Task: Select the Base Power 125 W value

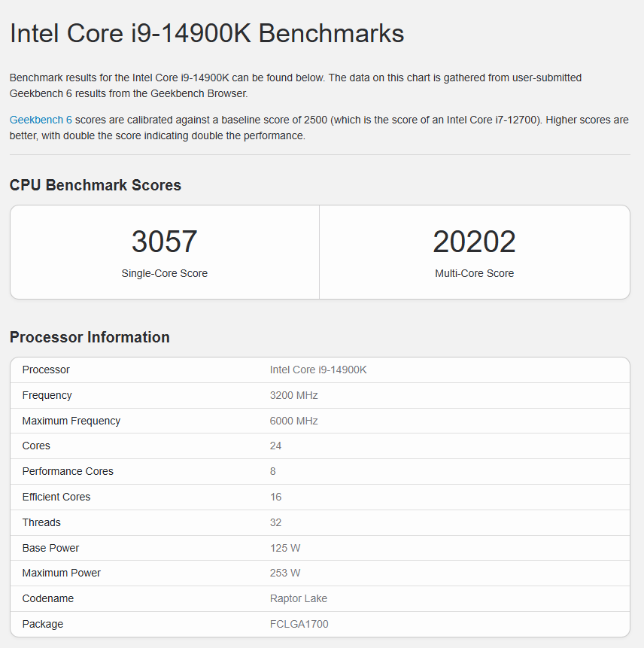Action: [285, 548]
